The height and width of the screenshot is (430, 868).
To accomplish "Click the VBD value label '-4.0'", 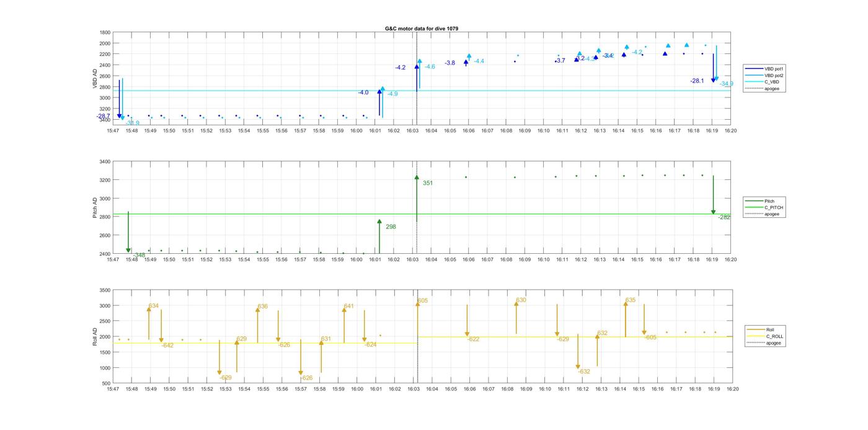I will [363, 92].
